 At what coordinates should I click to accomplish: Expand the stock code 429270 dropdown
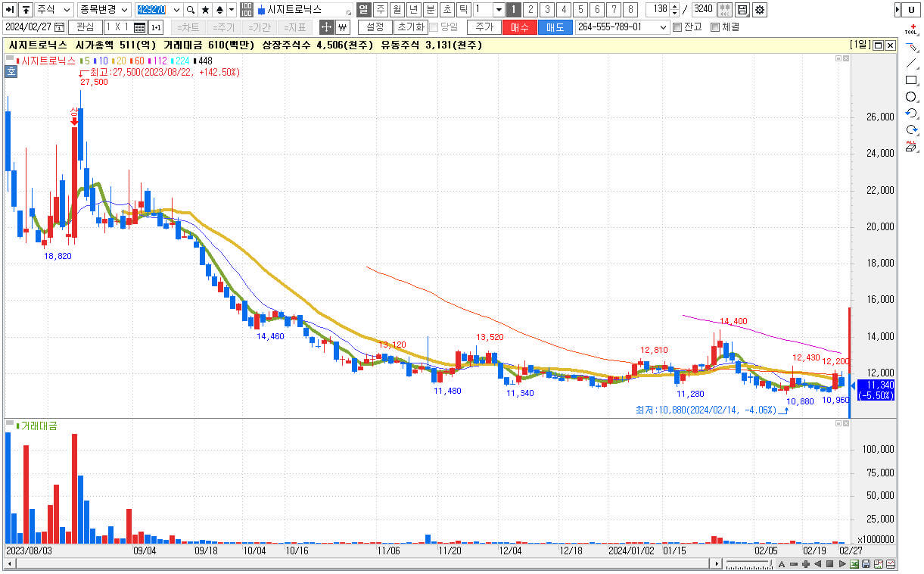pos(177,10)
